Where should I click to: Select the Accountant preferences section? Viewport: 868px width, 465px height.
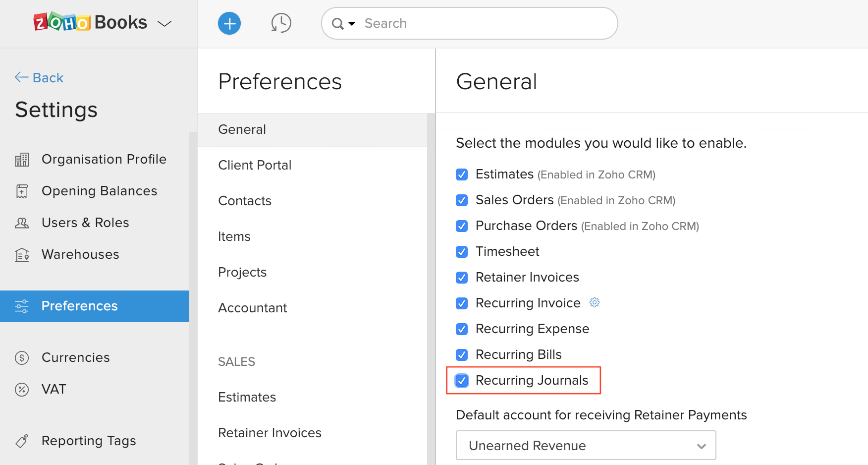pyautogui.click(x=253, y=307)
